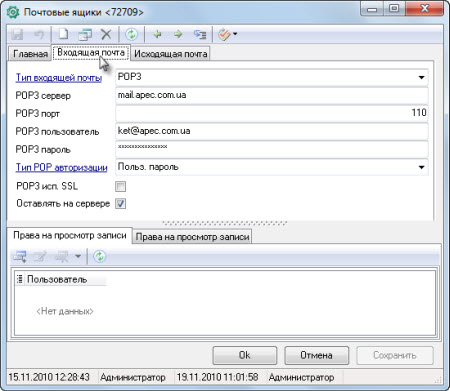The image size is (450, 391).
Task: Refresh the user rights list
Action: point(99,256)
